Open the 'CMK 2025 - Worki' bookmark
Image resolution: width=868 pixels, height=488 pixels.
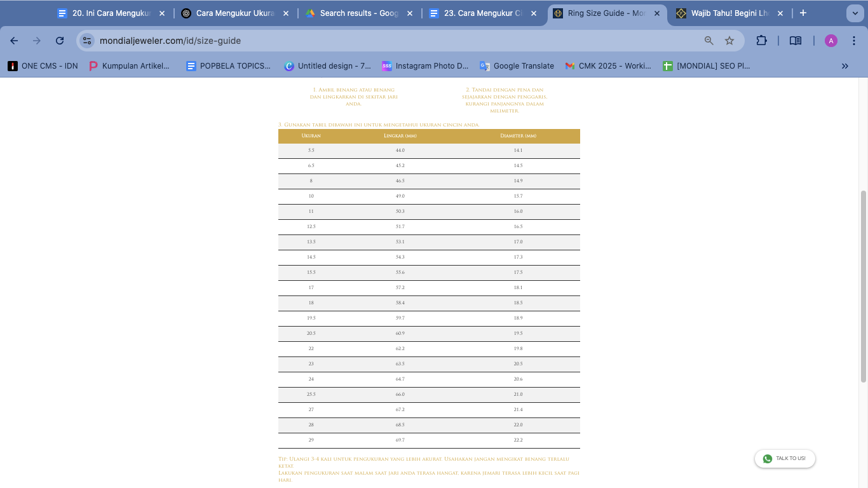608,66
